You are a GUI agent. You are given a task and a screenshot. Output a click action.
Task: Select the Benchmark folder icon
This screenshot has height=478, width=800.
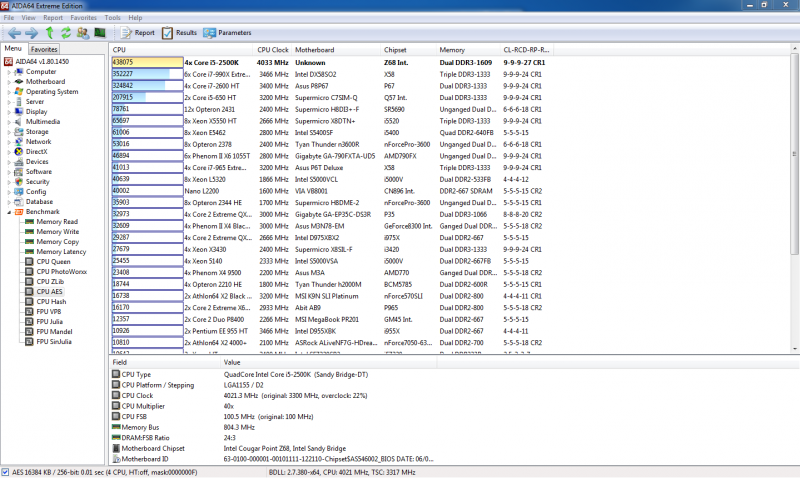(19, 212)
